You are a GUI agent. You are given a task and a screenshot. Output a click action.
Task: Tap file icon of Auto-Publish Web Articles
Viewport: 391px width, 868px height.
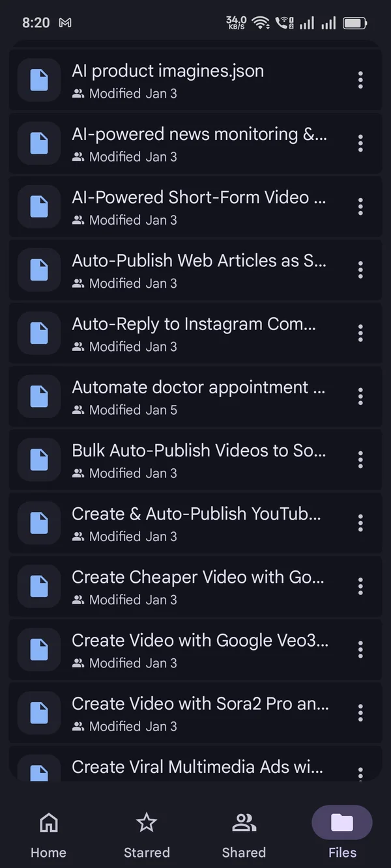point(39,270)
